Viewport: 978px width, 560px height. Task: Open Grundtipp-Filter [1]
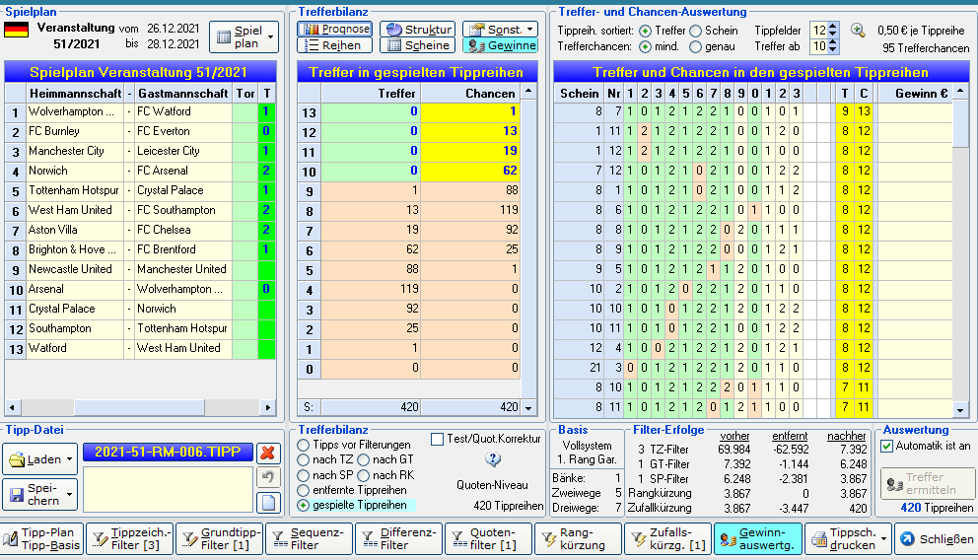tap(220, 538)
